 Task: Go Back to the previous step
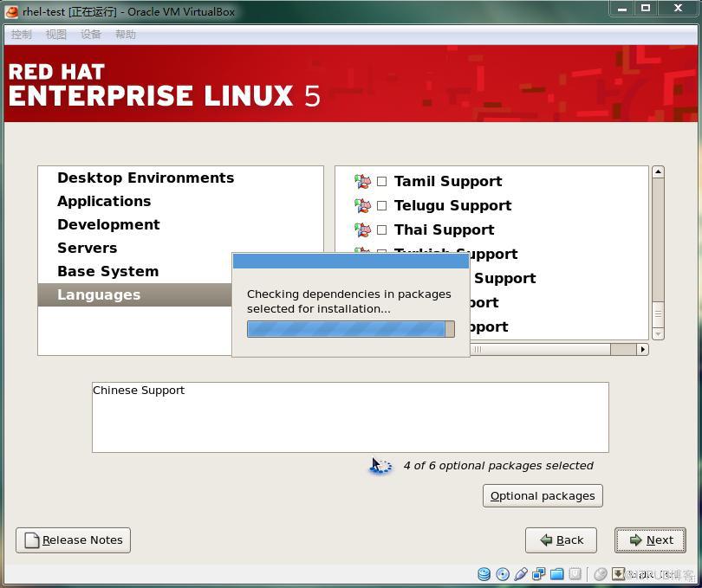[x=561, y=540]
